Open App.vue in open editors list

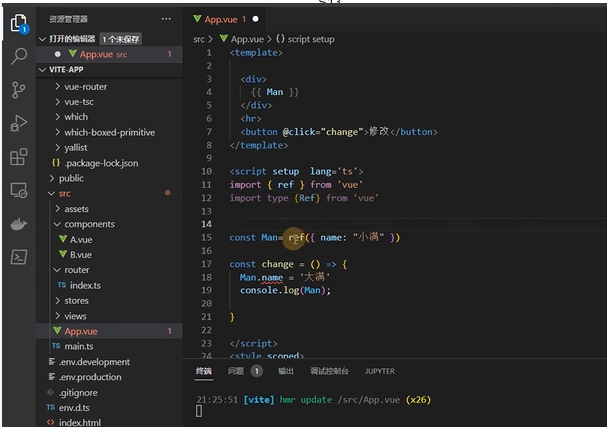click(109, 54)
